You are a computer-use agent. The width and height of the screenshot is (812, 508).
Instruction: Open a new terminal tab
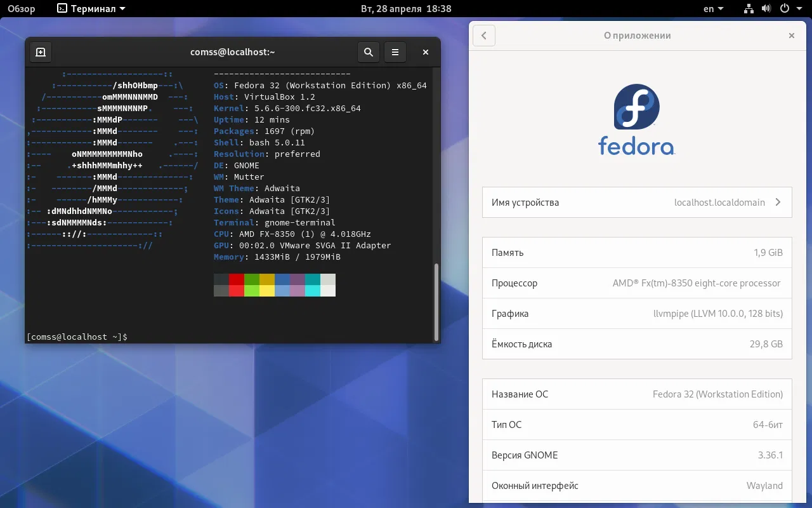tap(41, 52)
